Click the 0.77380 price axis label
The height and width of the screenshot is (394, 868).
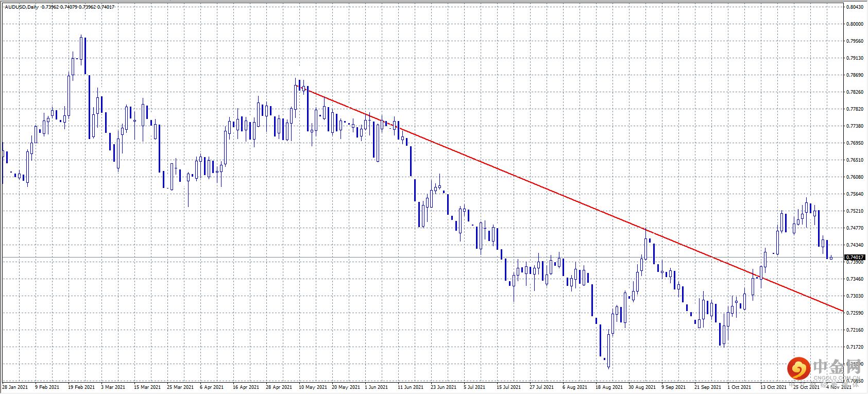click(x=855, y=126)
